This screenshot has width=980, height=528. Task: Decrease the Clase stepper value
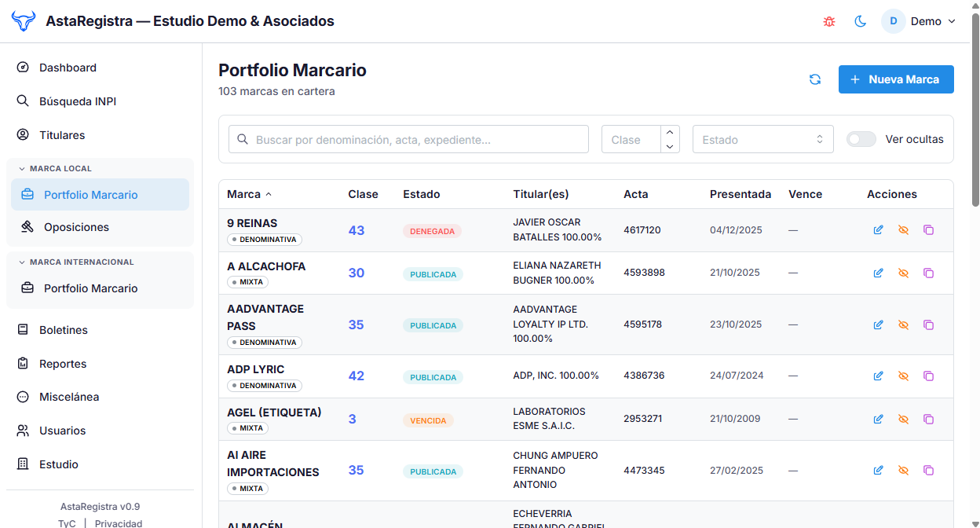(x=670, y=146)
